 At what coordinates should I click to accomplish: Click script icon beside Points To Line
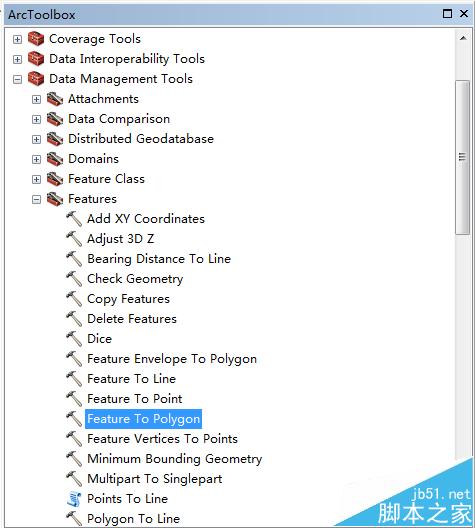[x=74, y=499]
